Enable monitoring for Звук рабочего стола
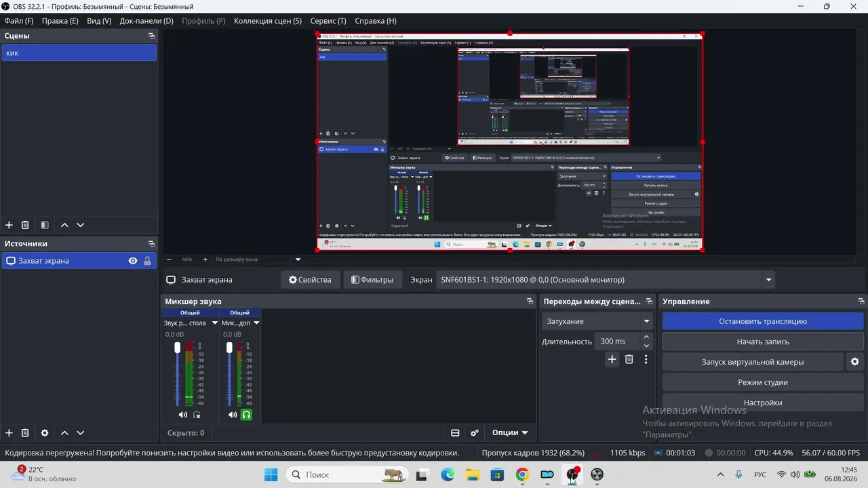Viewport: 868px width, 488px height. click(197, 415)
